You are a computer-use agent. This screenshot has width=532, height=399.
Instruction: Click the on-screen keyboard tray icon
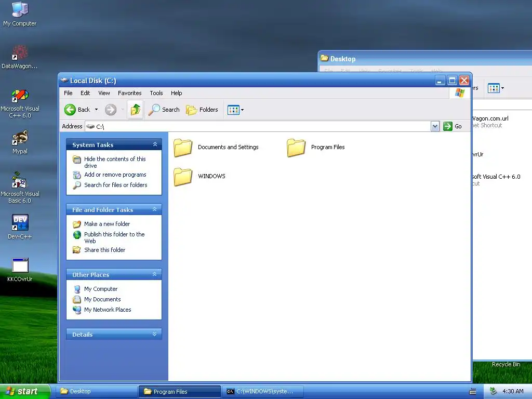tap(473, 392)
